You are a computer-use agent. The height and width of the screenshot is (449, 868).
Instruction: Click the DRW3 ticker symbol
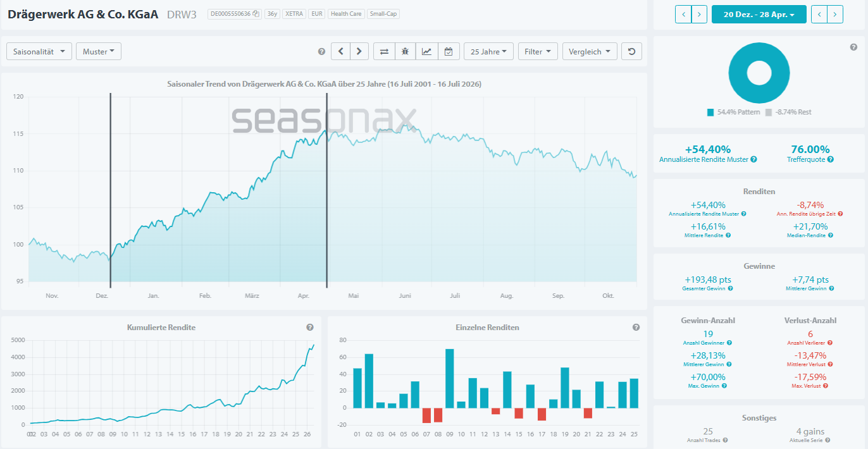pos(182,14)
